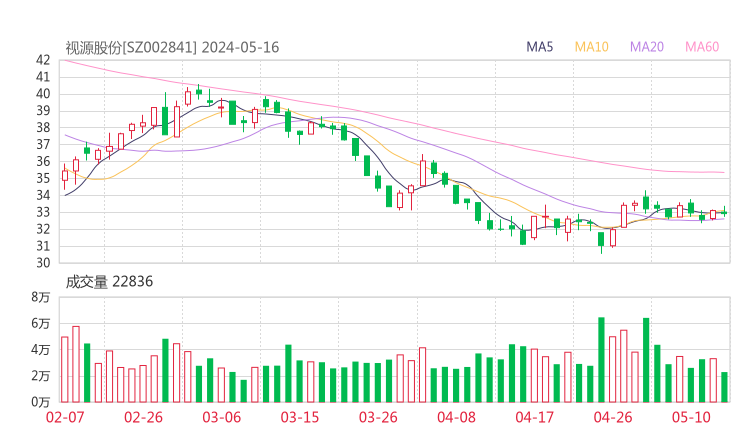Click the volume axis label 2万
This screenshot has width=740, height=440.
(41, 376)
